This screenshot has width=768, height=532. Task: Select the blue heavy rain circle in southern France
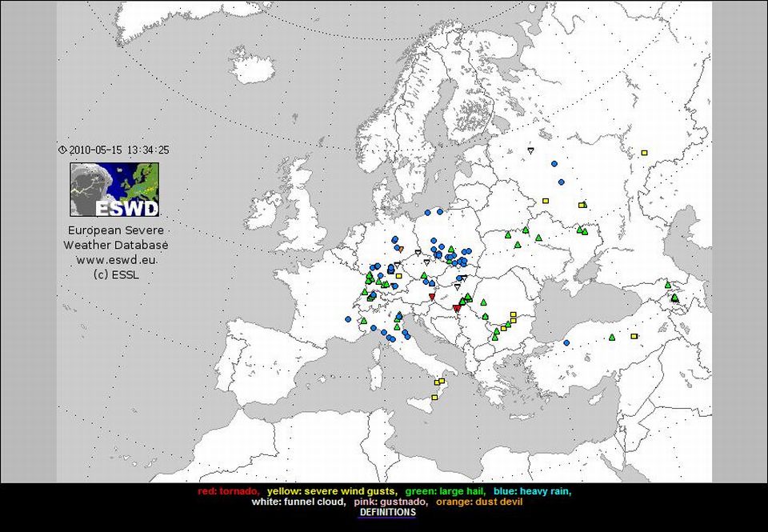tap(348, 319)
